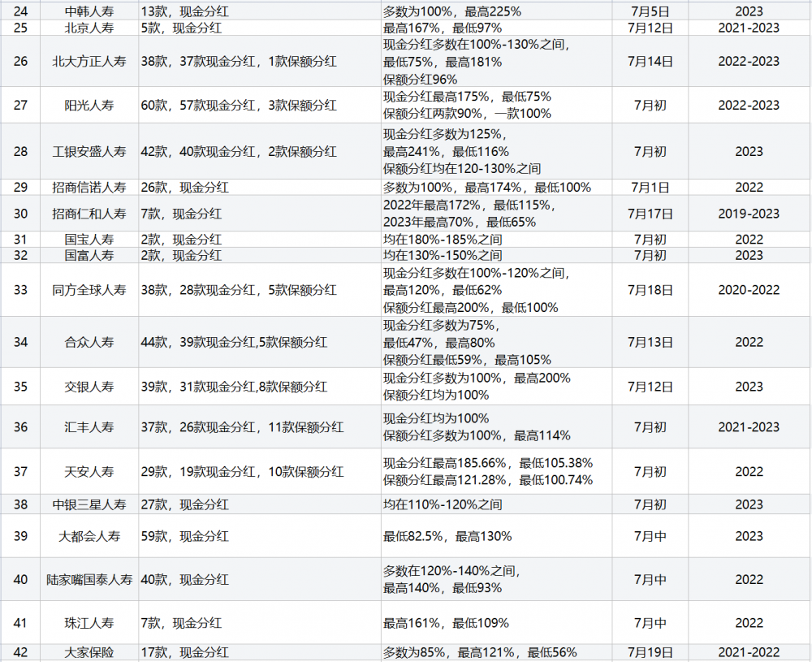Click the 大都会人寿 company cell
Image resolution: width=812 pixels, height=662 pixels.
(89, 536)
